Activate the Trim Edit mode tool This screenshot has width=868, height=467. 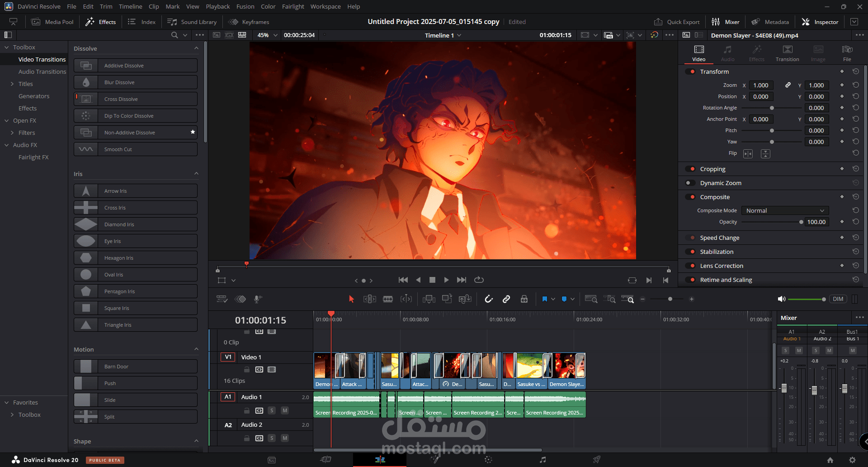tap(370, 299)
